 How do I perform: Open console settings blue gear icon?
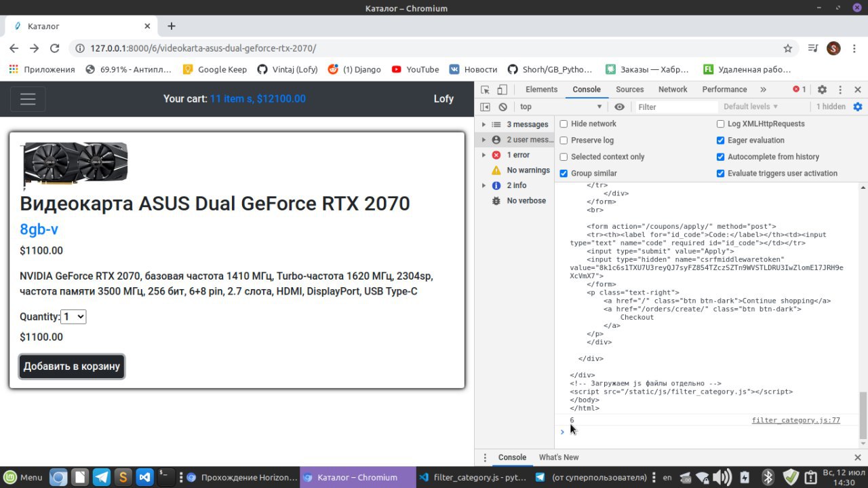[858, 107]
